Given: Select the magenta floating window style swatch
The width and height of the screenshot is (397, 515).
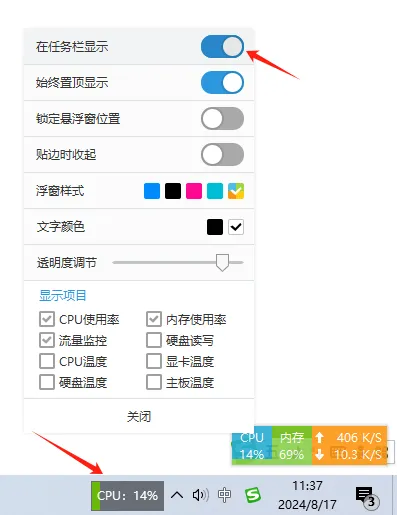Looking at the screenshot, I should 194,191.
